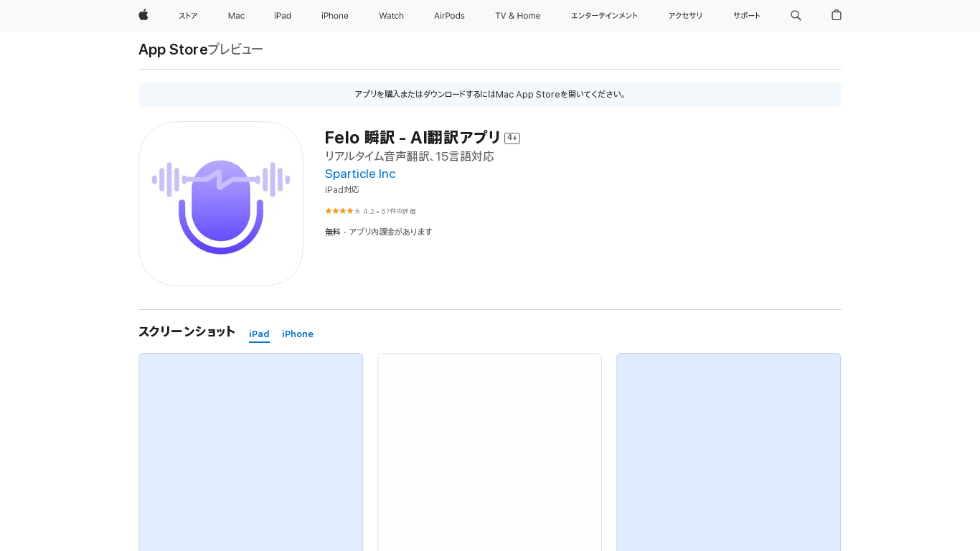Open the ストア menu item

188,16
